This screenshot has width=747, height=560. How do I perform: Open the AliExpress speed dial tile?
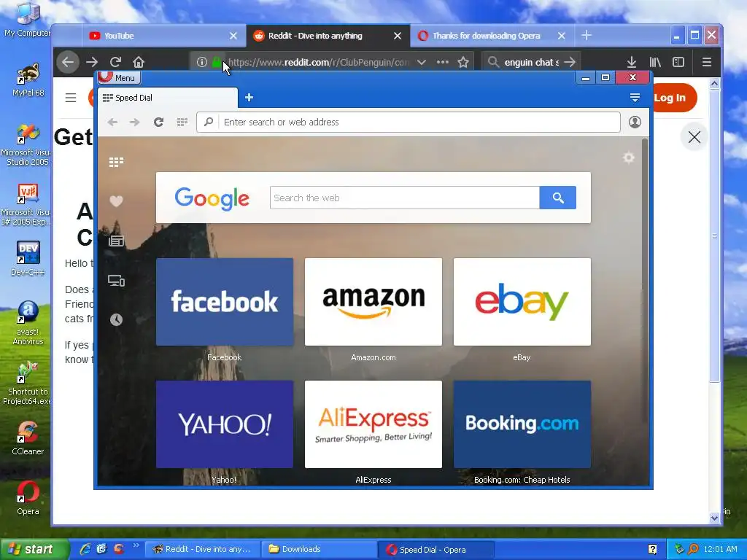click(373, 424)
